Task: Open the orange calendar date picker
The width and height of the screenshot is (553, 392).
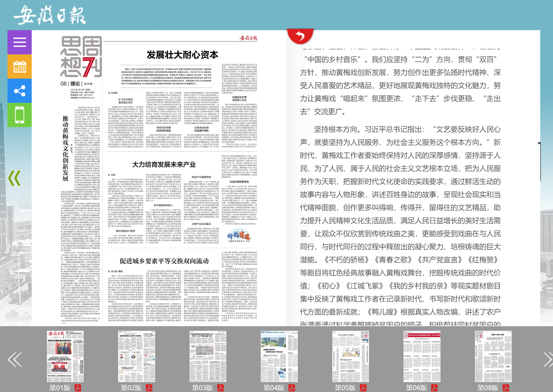Action: tap(20, 66)
